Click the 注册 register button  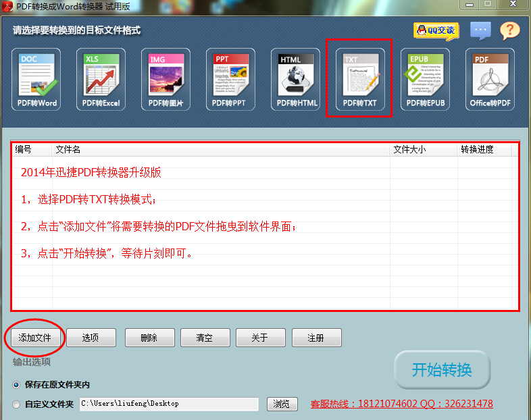tap(317, 338)
